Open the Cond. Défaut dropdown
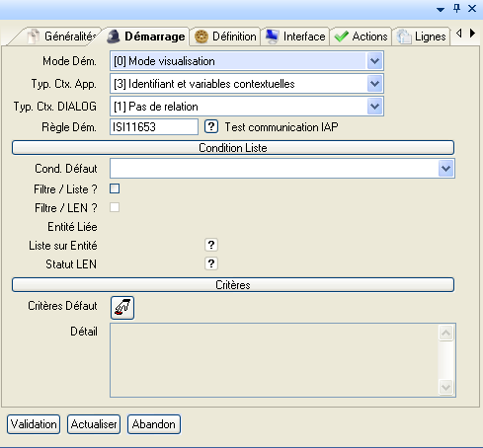Viewport: 483px width, 448px height. 446,169
